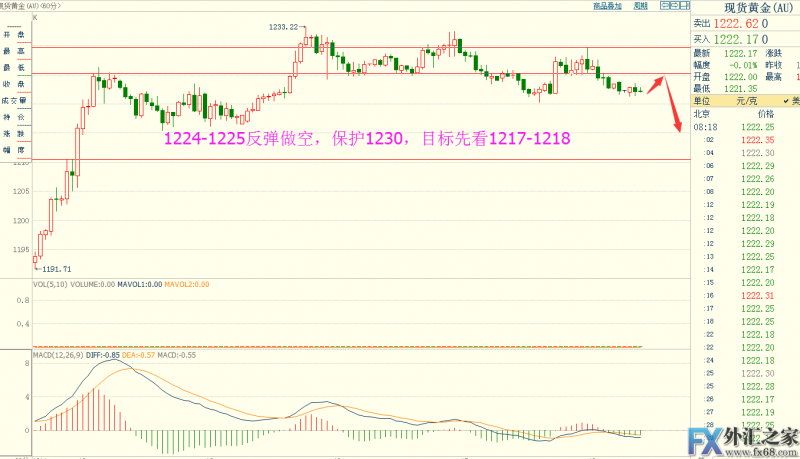Select the 开盘 row in left sidebar
Image resolution: width=800 pixels, height=459 pixels.
(x=13, y=33)
